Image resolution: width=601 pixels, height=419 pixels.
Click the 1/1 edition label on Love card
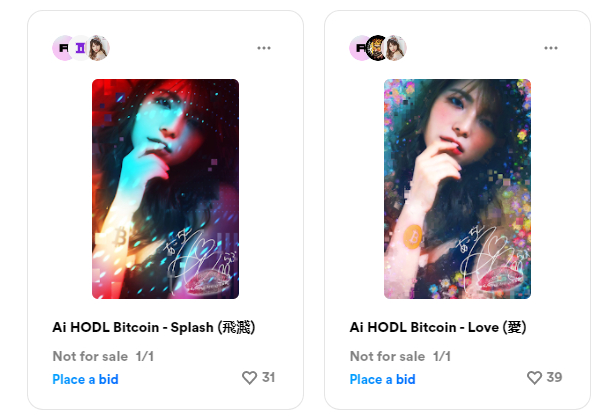click(441, 356)
